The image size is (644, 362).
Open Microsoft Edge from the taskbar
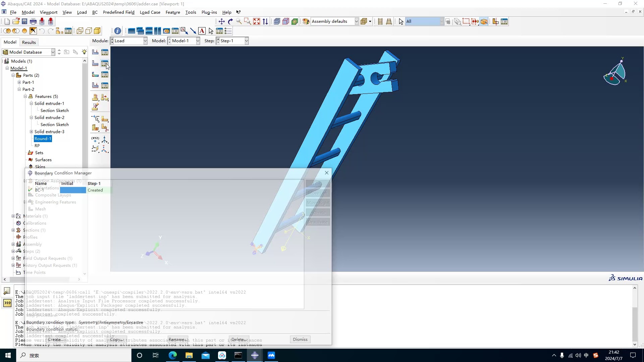(173, 355)
